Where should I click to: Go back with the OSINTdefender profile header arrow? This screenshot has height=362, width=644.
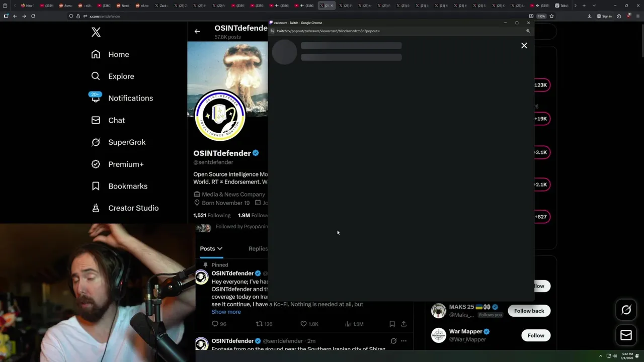click(197, 31)
